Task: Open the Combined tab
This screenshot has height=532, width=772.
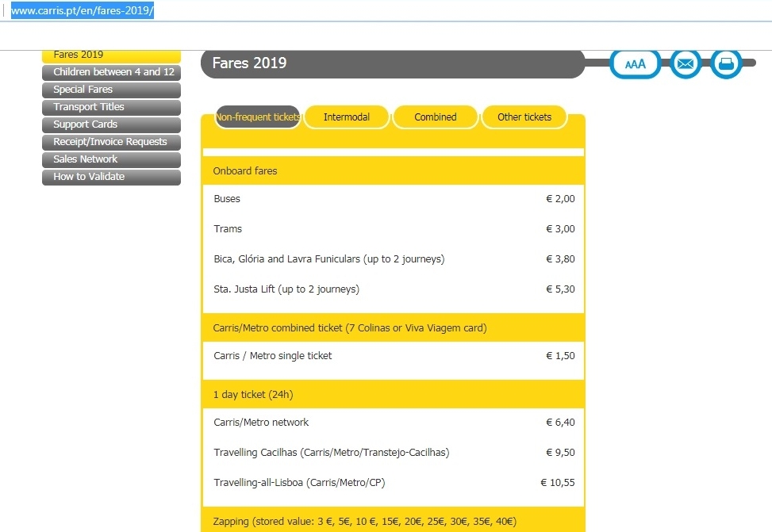Action: tap(436, 117)
